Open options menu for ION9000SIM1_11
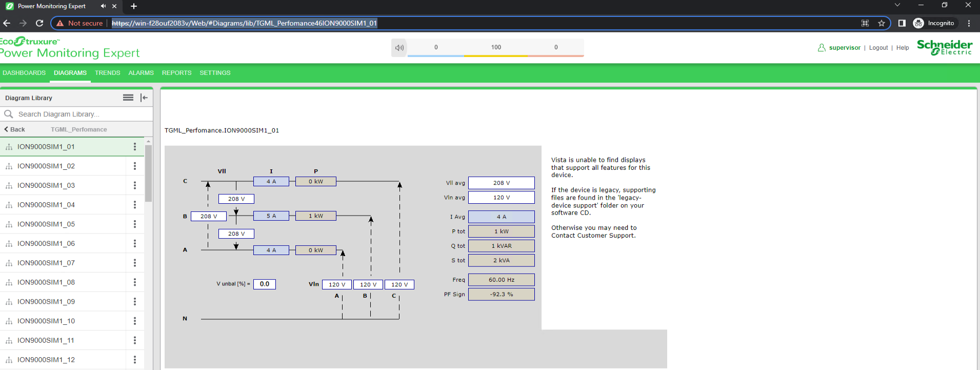The height and width of the screenshot is (370, 980). coord(135,340)
